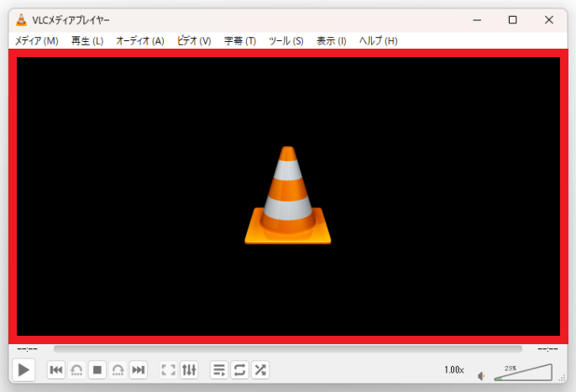Click the large VLC cone logo

[x=288, y=195]
